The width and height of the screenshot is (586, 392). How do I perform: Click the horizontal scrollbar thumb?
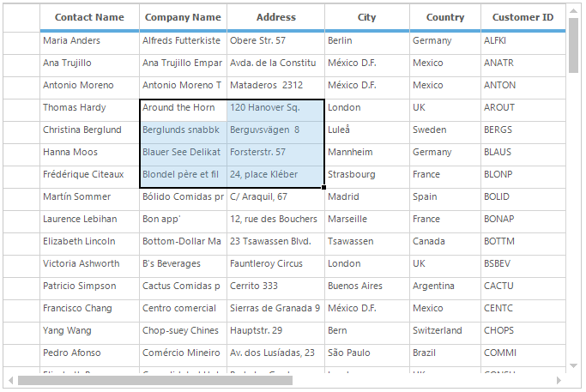pos(154,380)
